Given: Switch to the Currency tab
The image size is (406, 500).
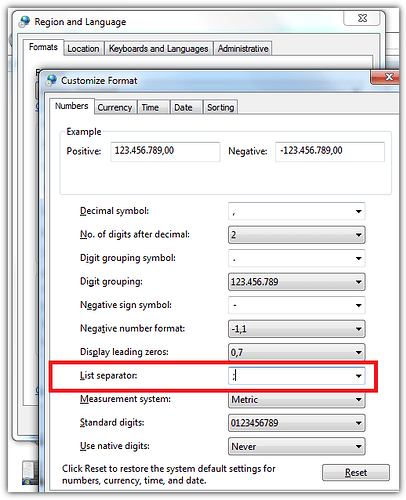Looking at the screenshot, I should 115,107.
